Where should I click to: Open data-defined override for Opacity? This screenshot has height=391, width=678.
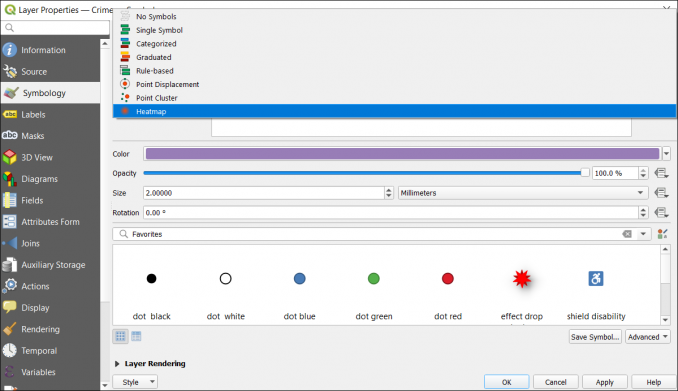click(661, 173)
